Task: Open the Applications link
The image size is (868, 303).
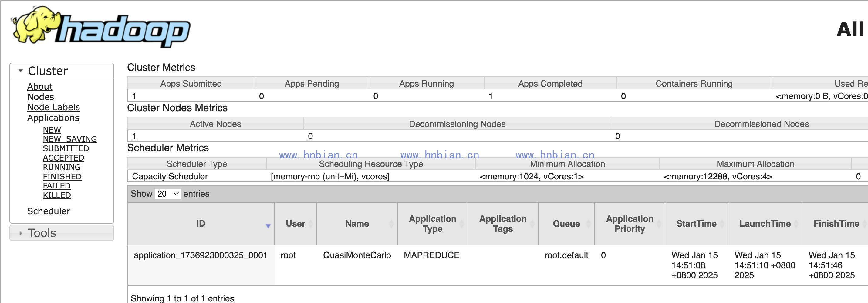Action: (x=53, y=118)
